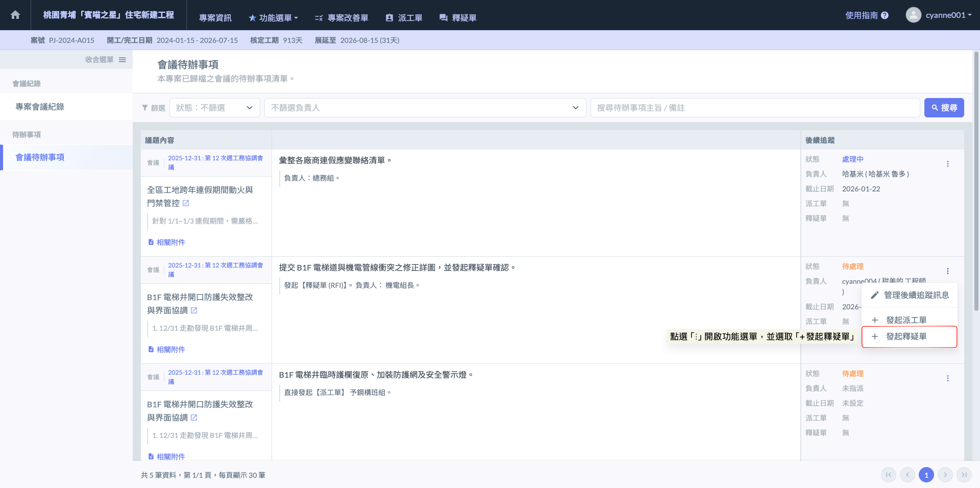Open 派工單 in top navigation

tap(404, 18)
